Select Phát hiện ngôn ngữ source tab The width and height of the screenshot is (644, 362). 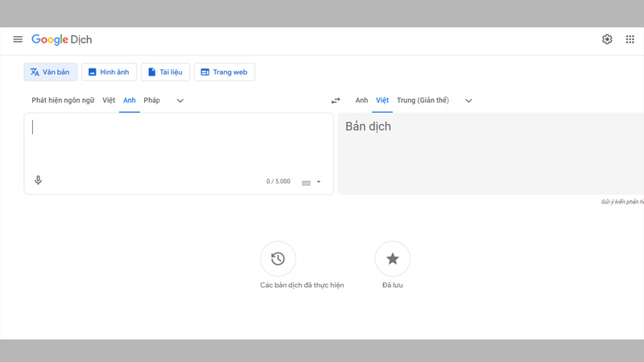[63, 101]
